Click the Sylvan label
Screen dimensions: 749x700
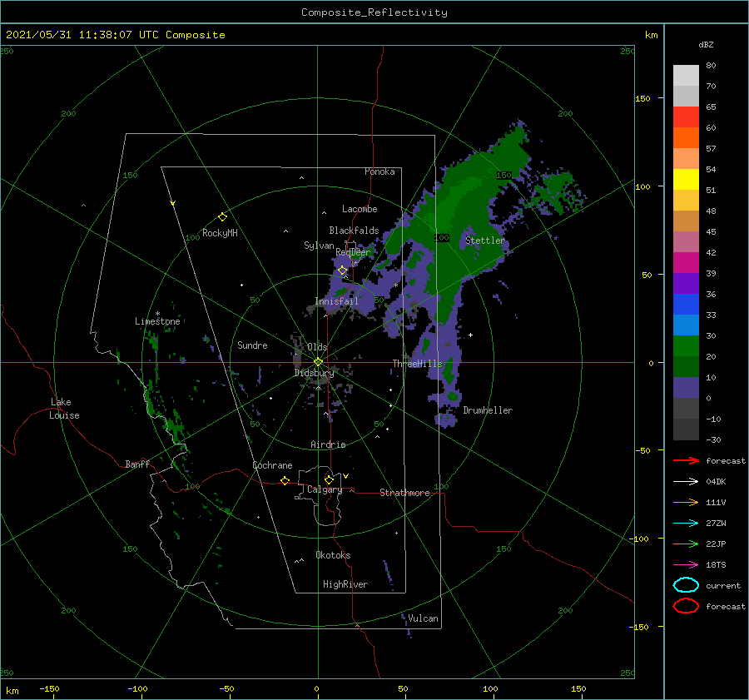[319, 246]
